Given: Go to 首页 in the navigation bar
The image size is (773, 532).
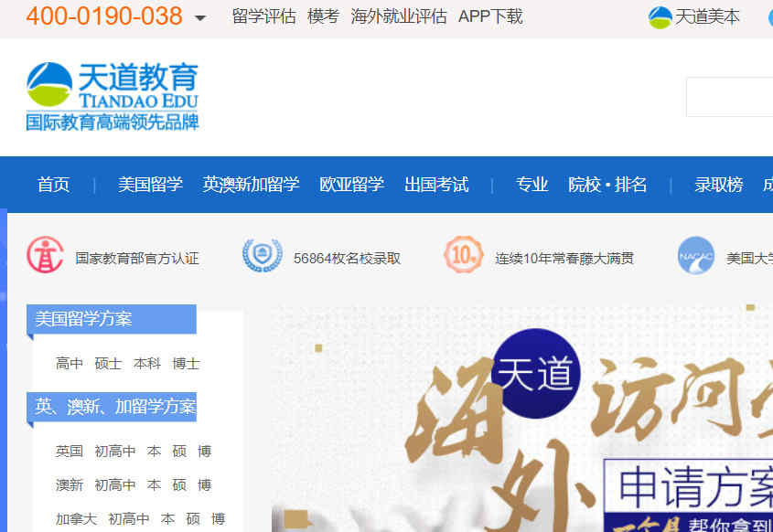Looking at the screenshot, I should point(53,185).
